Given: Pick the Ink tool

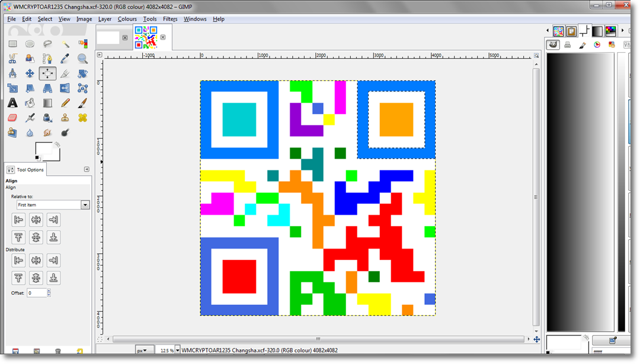Looking at the screenshot, I should pos(47,118).
